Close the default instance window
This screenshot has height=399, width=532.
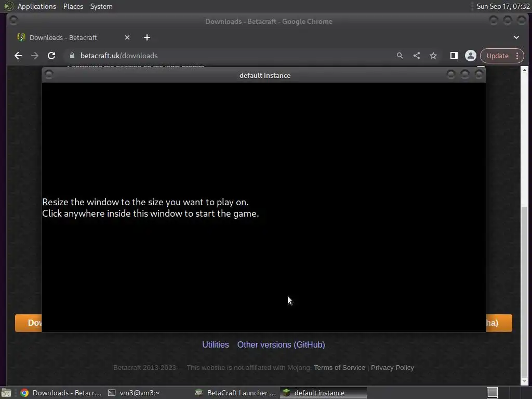click(479, 74)
